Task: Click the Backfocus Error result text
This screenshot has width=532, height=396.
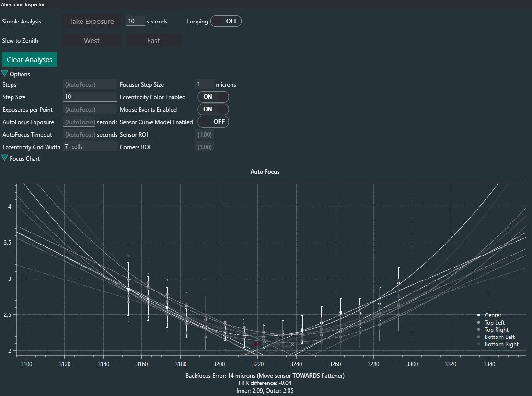Action: [265, 376]
